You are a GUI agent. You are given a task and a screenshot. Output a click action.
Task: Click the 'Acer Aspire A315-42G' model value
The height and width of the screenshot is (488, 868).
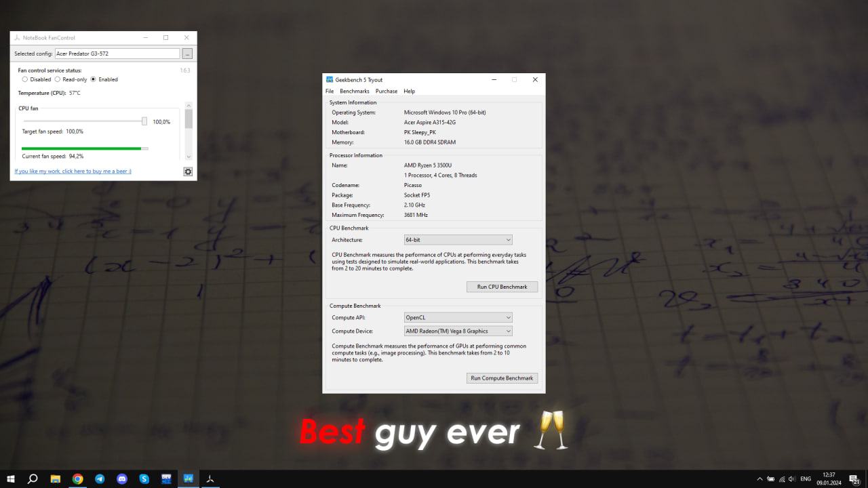[430, 123]
